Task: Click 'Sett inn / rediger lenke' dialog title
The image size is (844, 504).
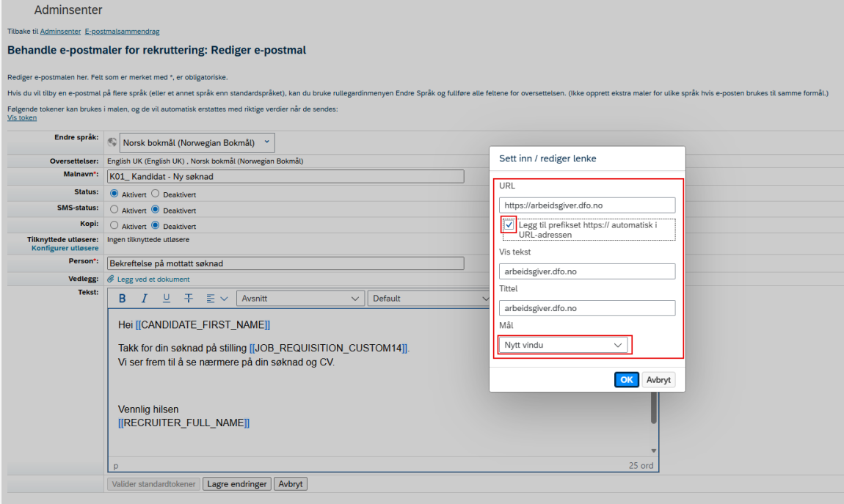Action: pyautogui.click(x=547, y=158)
